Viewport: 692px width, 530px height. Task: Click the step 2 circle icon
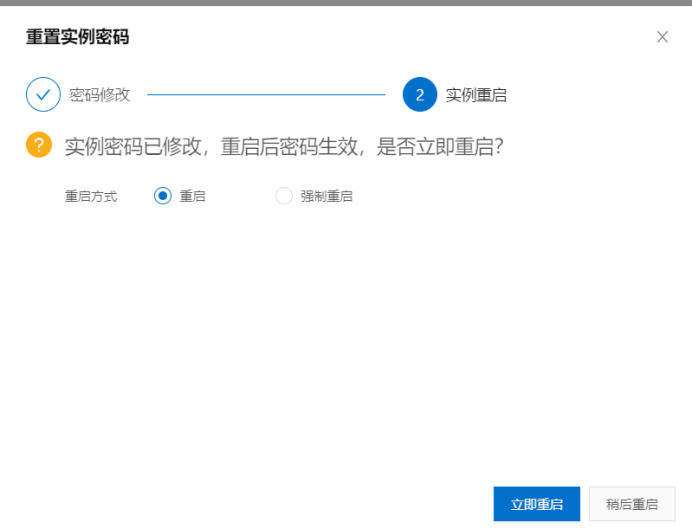420,94
